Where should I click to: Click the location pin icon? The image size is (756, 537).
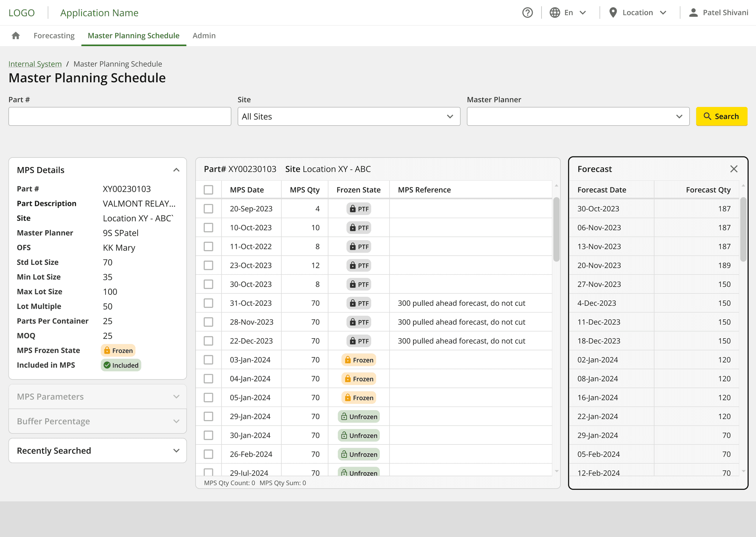tap(613, 13)
